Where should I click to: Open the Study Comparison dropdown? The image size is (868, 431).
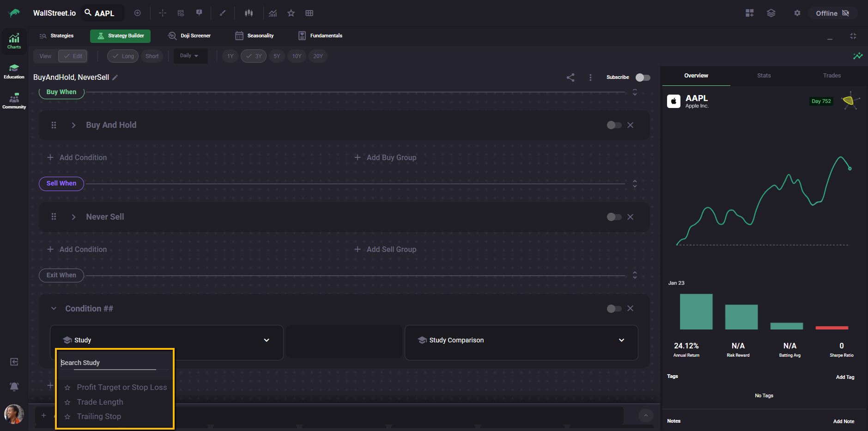(x=521, y=340)
